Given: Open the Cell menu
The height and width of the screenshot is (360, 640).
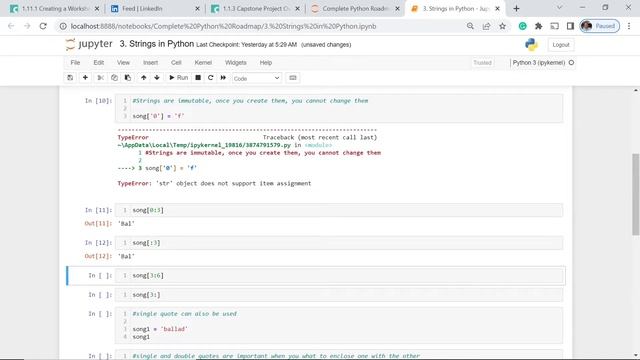Looking at the screenshot, I should (176, 62).
